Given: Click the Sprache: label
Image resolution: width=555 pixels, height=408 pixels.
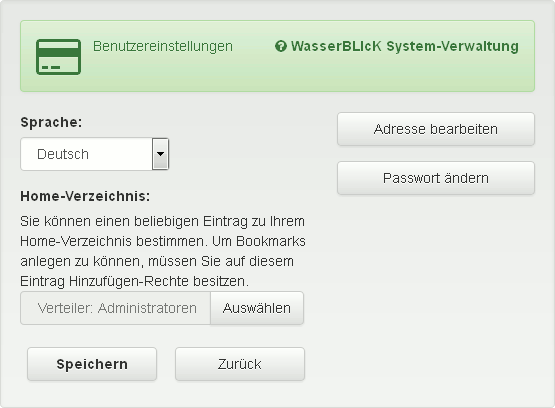Looking at the screenshot, I should (x=51, y=122).
